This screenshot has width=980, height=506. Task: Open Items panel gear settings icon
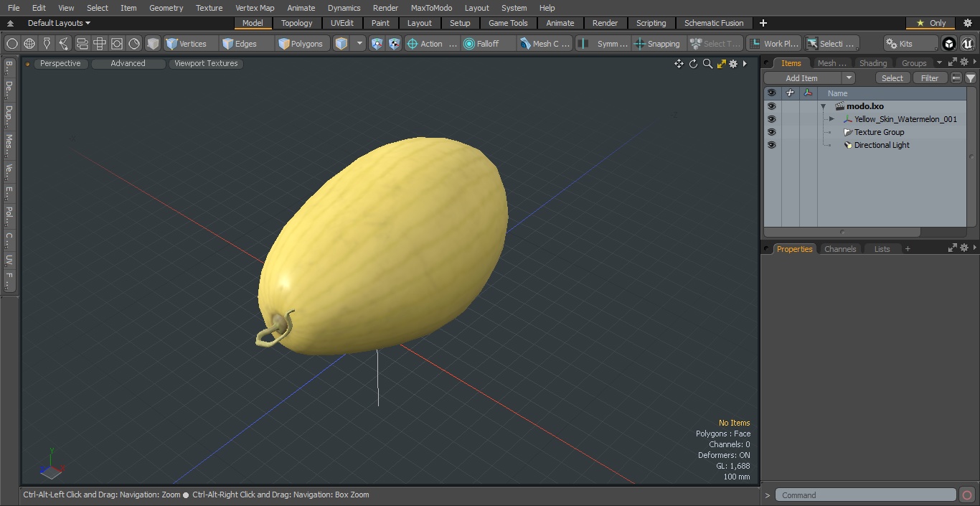pyautogui.click(x=964, y=62)
